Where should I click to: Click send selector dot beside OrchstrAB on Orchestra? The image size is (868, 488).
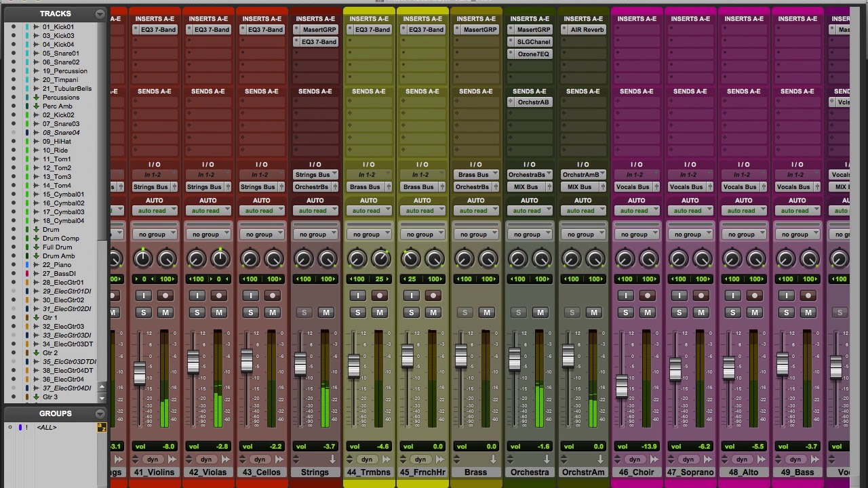point(511,102)
